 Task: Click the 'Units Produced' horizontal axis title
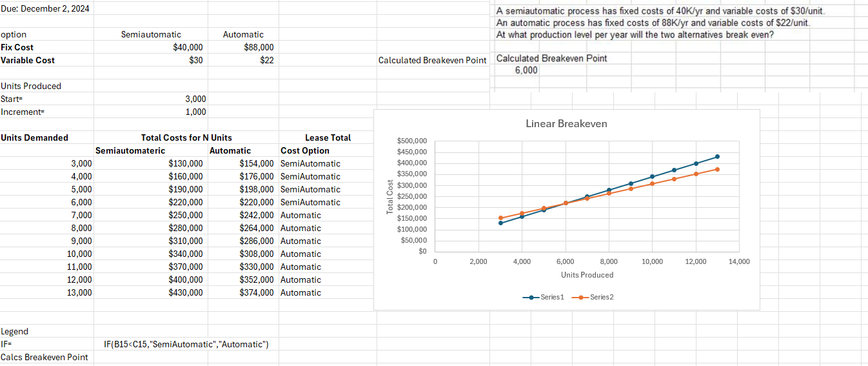click(x=587, y=275)
